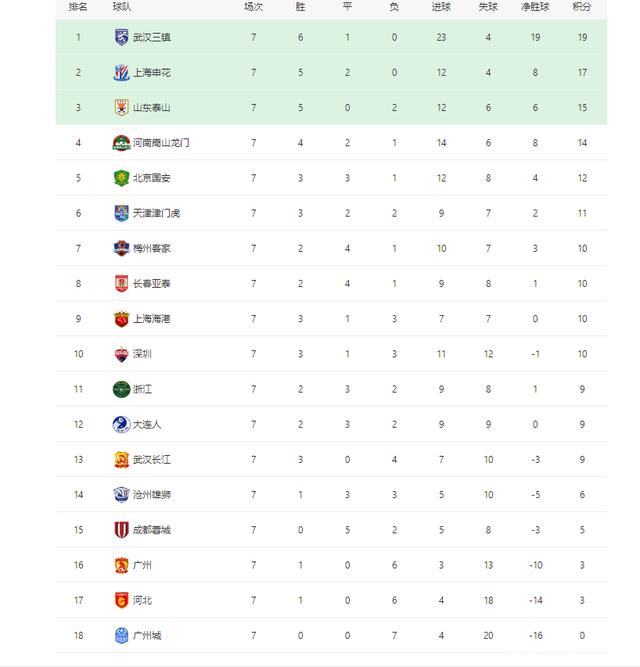The width and height of the screenshot is (640, 667).
Task: Click the 进球 column header
Action: [441, 7]
